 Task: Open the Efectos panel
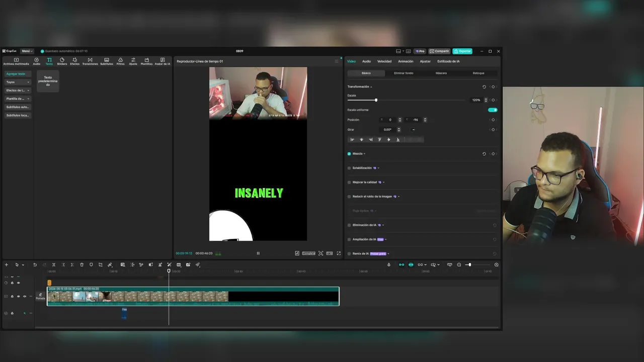coord(74,61)
